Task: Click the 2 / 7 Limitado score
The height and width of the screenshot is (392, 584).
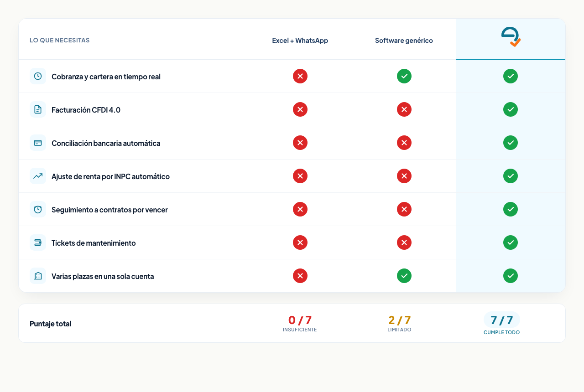Action: point(399,323)
